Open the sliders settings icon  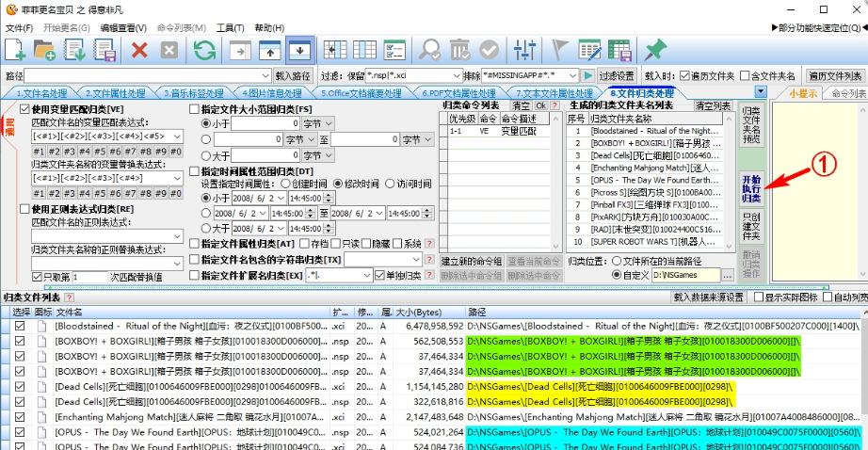pyautogui.click(x=524, y=51)
